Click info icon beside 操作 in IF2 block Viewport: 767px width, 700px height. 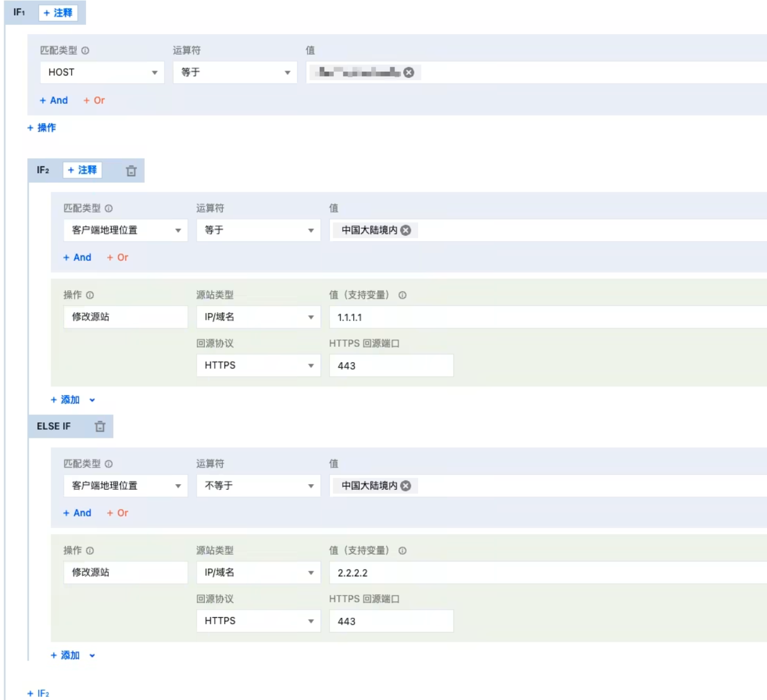click(90, 295)
